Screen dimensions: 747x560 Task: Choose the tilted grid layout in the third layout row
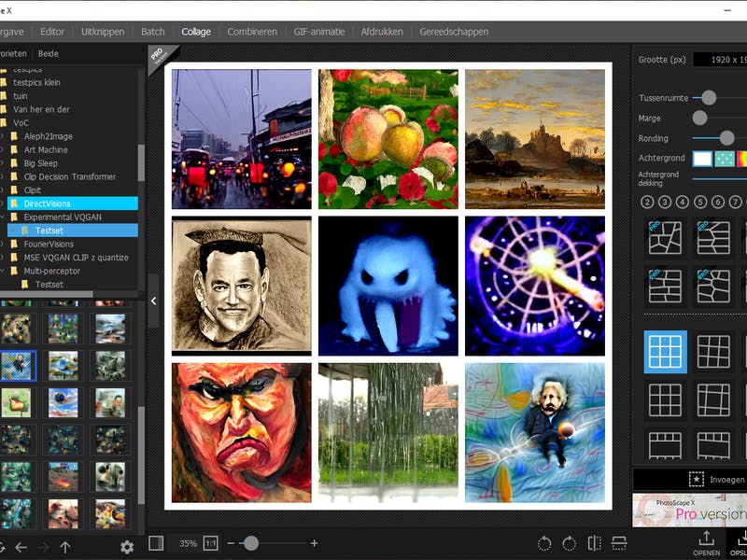(x=713, y=400)
